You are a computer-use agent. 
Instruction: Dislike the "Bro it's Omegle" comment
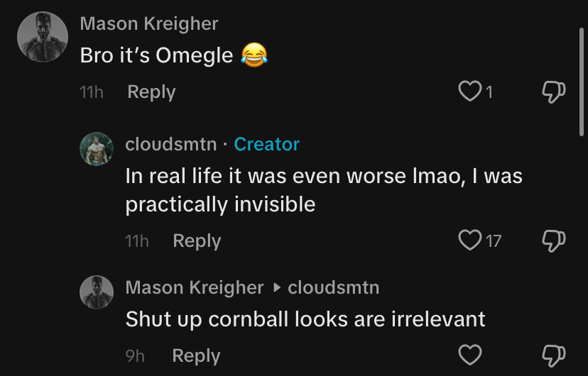coord(553,92)
